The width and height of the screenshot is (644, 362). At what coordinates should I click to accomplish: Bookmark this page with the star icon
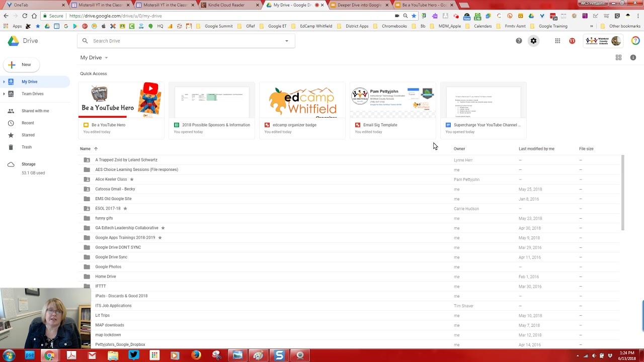coord(414,16)
